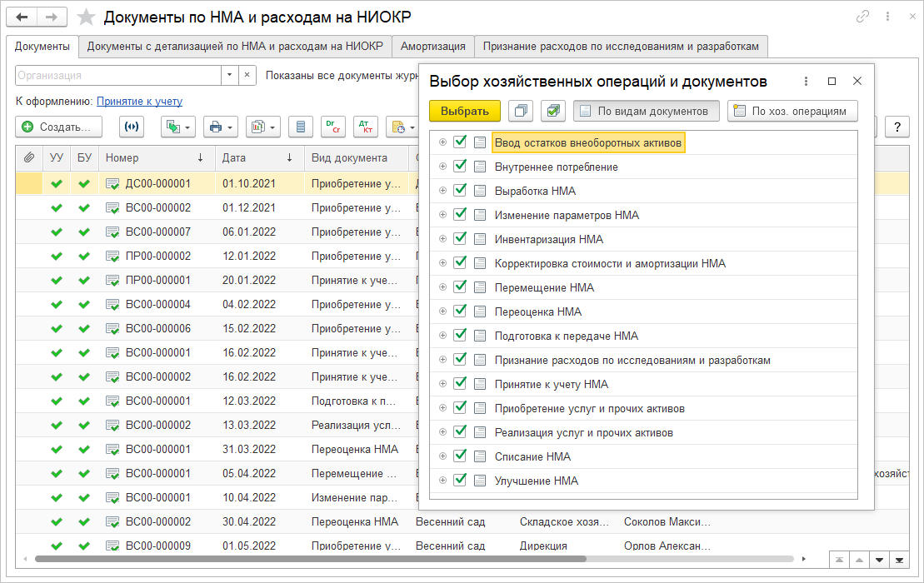The width and height of the screenshot is (924, 583).
Task: Click the Dr/Cr entries icon
Action: click(x=333, y=127)
